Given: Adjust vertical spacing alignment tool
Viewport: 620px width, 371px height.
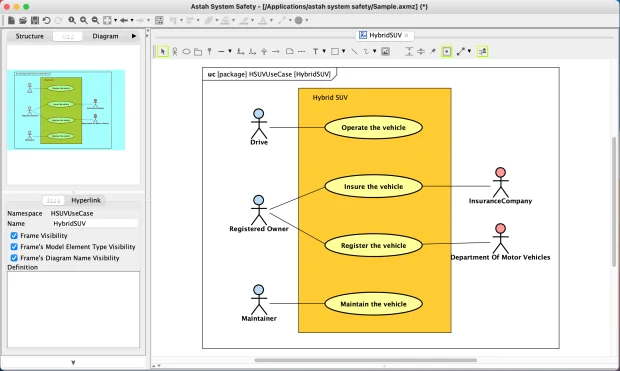Looking at the screenshot, I should tap(409, 51).
